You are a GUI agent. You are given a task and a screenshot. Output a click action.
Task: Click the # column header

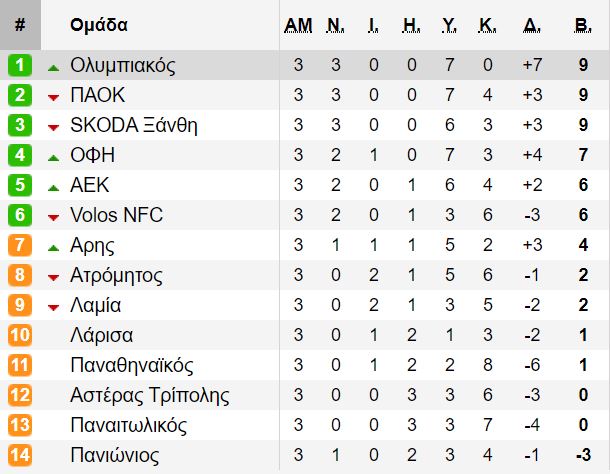20,25
